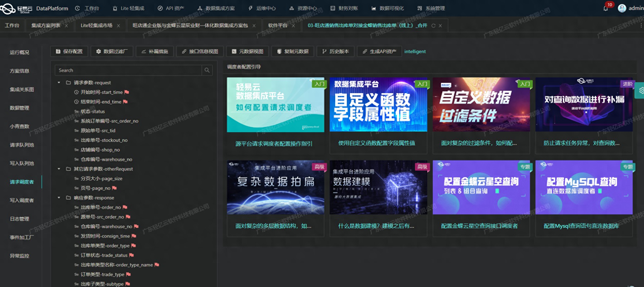Click the 轻易云 DataPlatform logo

click(x=34, y=8)
